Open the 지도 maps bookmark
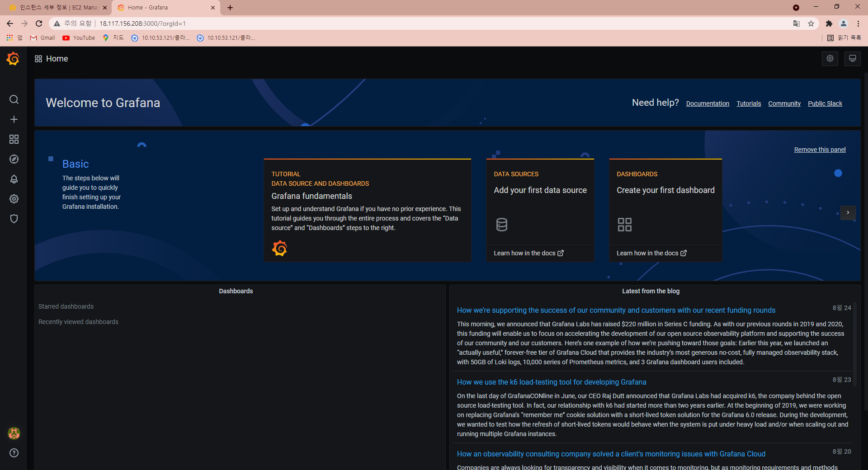868x470 pixels. point(113,38)
